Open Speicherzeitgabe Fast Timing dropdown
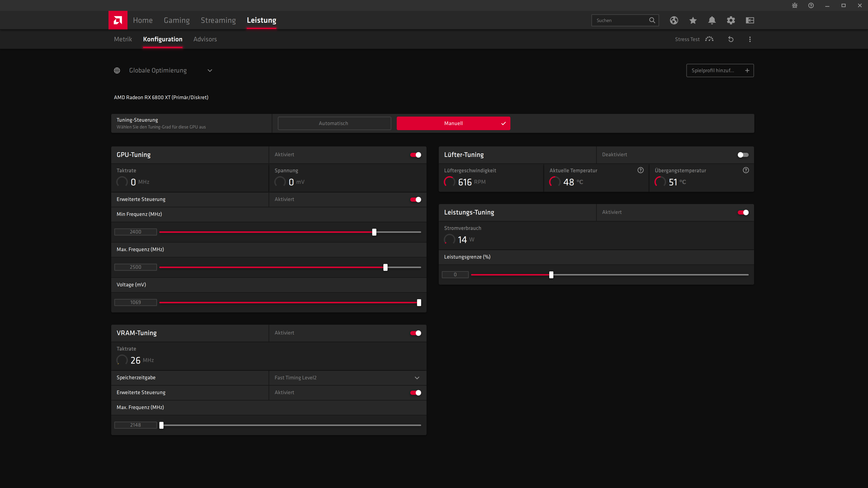Viewport: 868px width, 488px height. click(416, 378)
